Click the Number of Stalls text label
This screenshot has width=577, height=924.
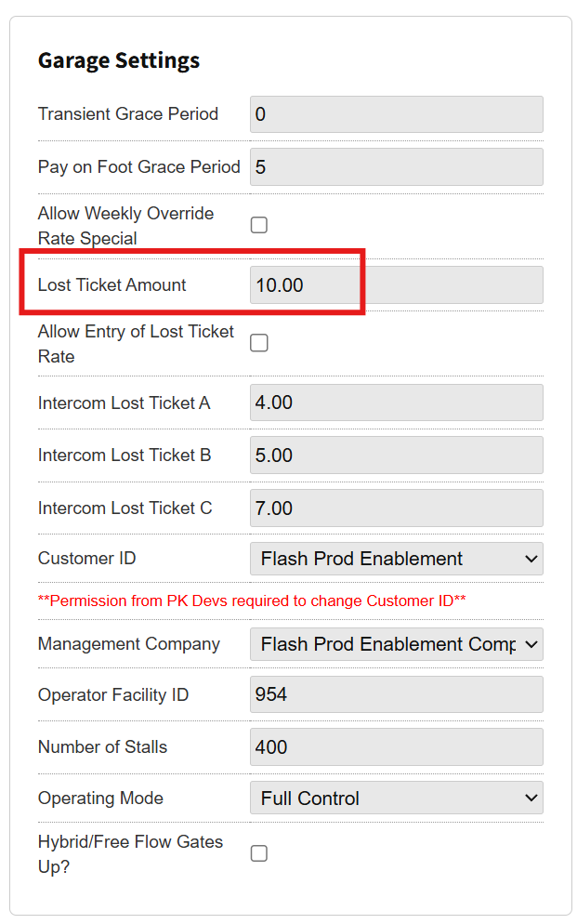102,747
